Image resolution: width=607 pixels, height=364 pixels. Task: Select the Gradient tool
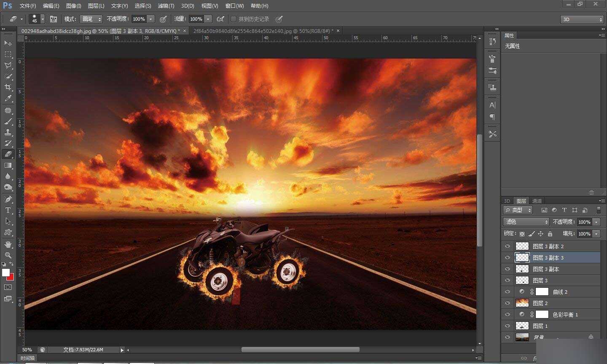pos(8,166)
